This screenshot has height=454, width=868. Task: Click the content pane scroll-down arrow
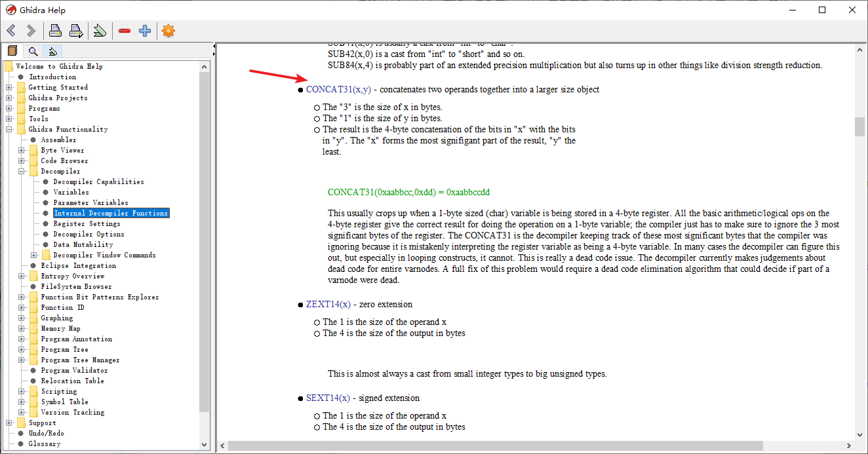pos(860,434)
